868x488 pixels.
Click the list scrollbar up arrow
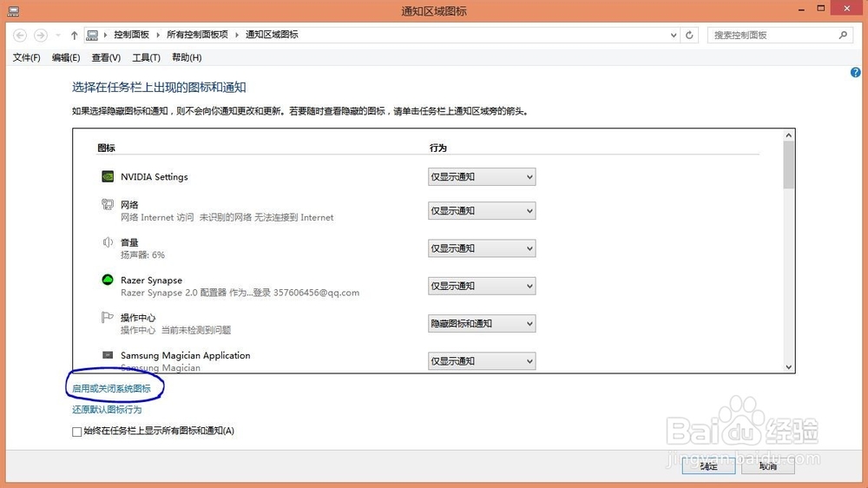789,135
